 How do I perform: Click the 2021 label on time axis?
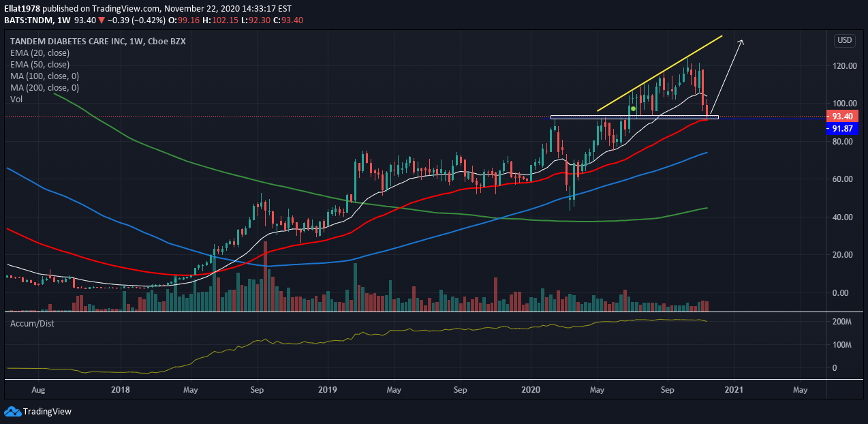click(734, 391)
